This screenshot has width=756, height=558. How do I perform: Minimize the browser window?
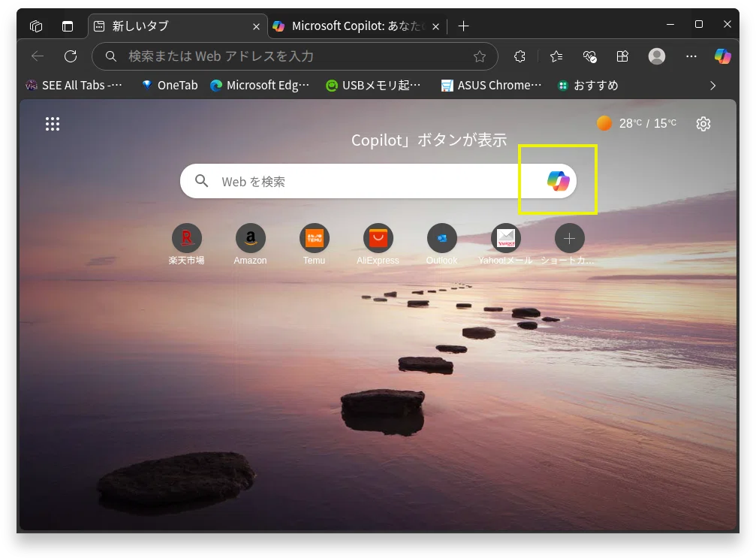[670, 24]
